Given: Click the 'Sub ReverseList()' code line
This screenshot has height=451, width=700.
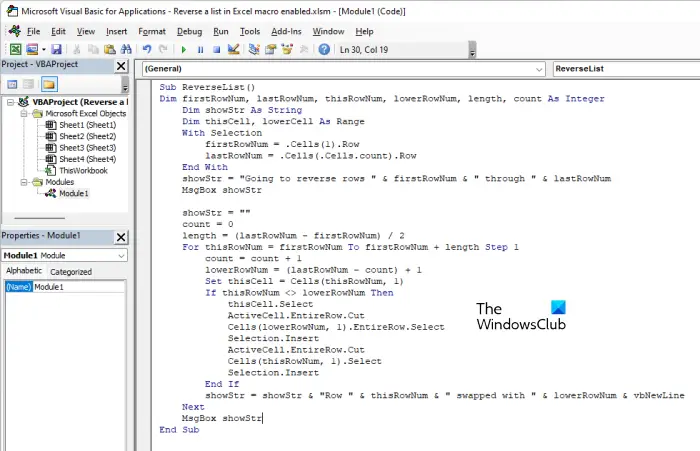Looking at the screenshot, I should click(207, 87).
